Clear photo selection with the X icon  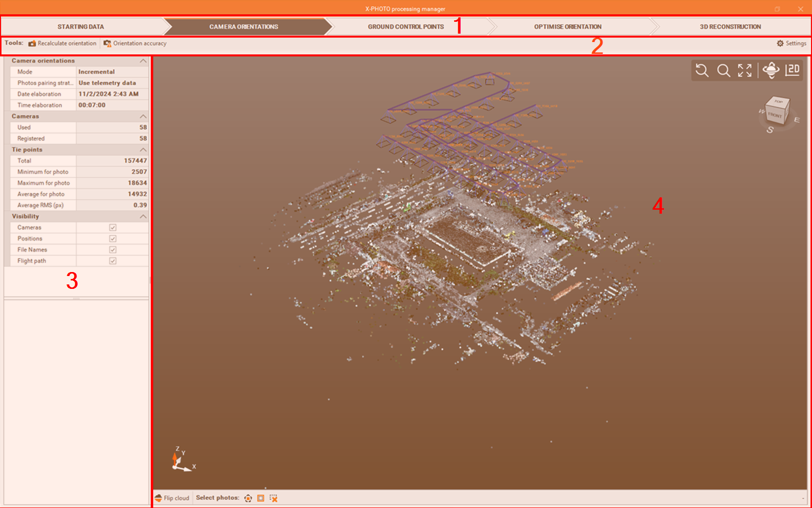[x=273, y=498]
